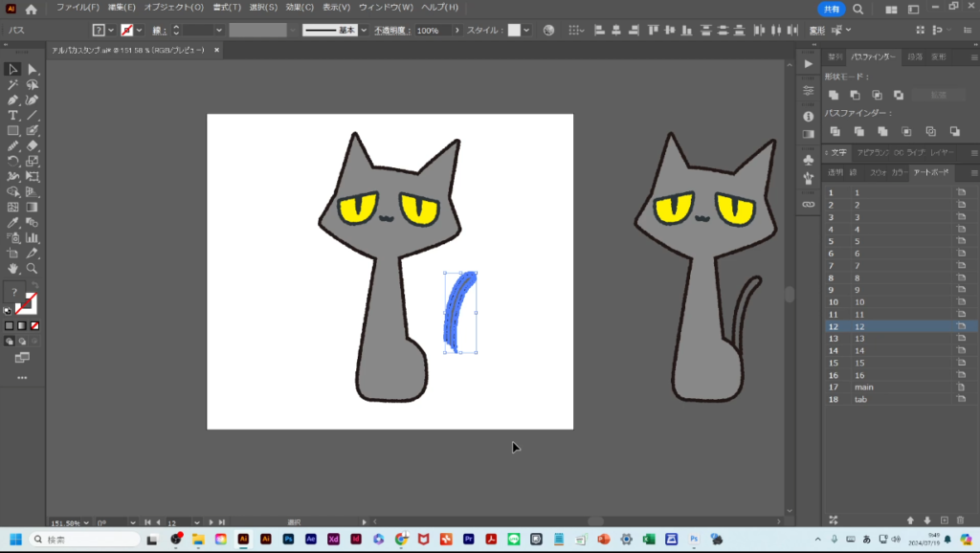Open the stroke color dropdown in the control bar
The height and width of the screenshot is (553, 980).
pyautogui.click(x=140, y=31)
